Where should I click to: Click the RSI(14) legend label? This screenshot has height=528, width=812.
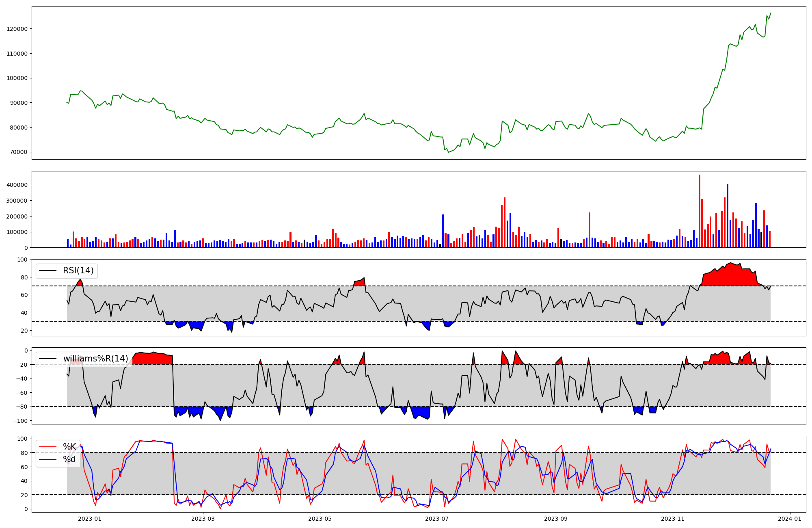click(78, 270)
